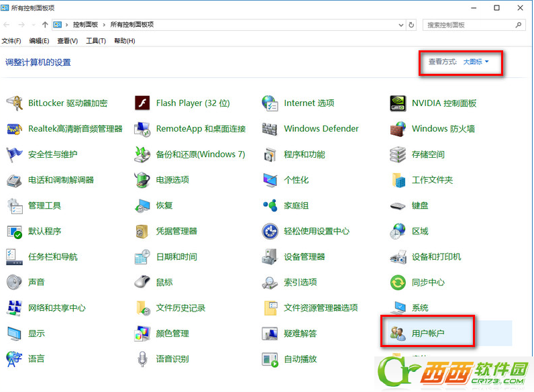534x392 pixels.
Task: Open the 文件历史记录 folder icon
Action: [143, 308]
